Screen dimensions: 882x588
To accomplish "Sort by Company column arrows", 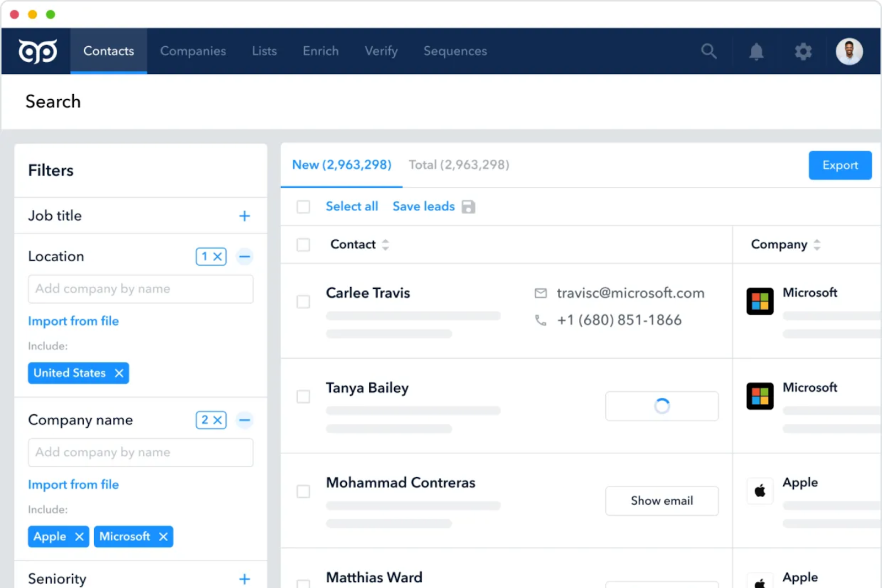I will (x=817, y=245).
